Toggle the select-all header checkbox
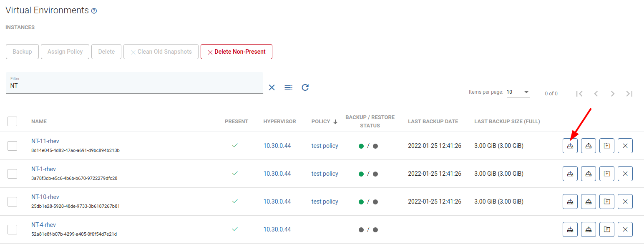The image size is (644, 244). coord(13,121)
